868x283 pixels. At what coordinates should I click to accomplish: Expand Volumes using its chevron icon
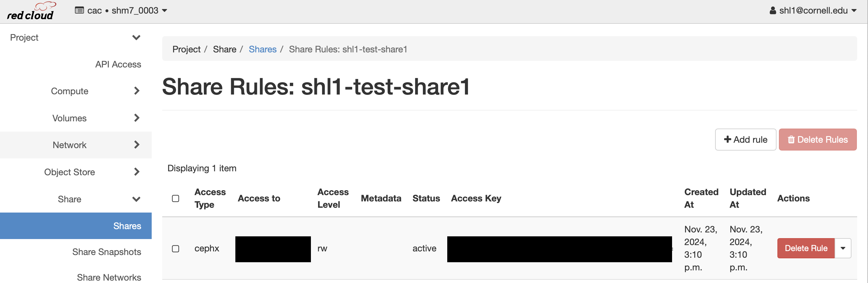click(x=136, y=118)
